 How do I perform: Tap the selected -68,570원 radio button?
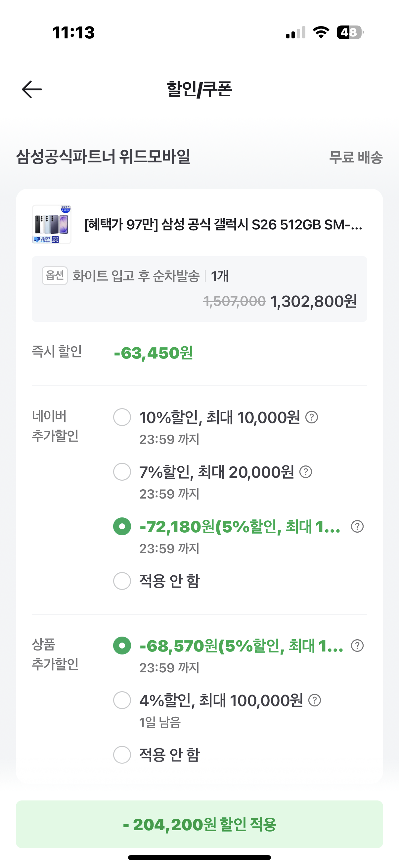(122, 646)
